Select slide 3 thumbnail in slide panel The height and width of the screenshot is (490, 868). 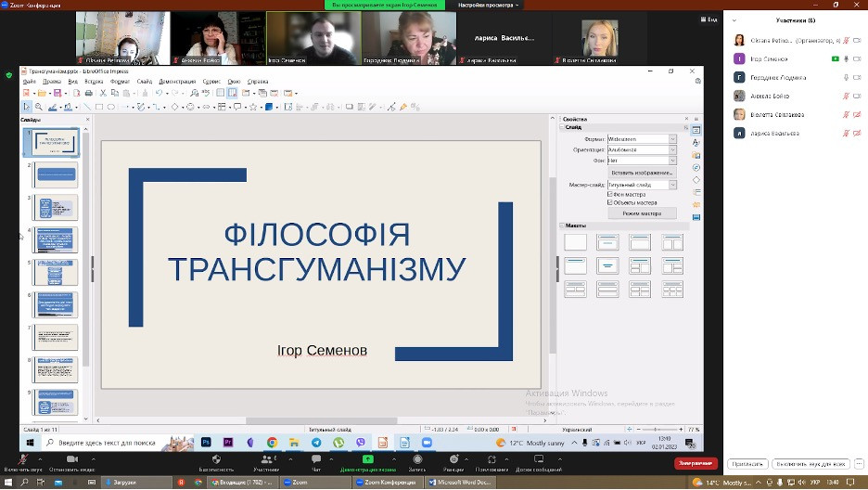tap(56, 207)
